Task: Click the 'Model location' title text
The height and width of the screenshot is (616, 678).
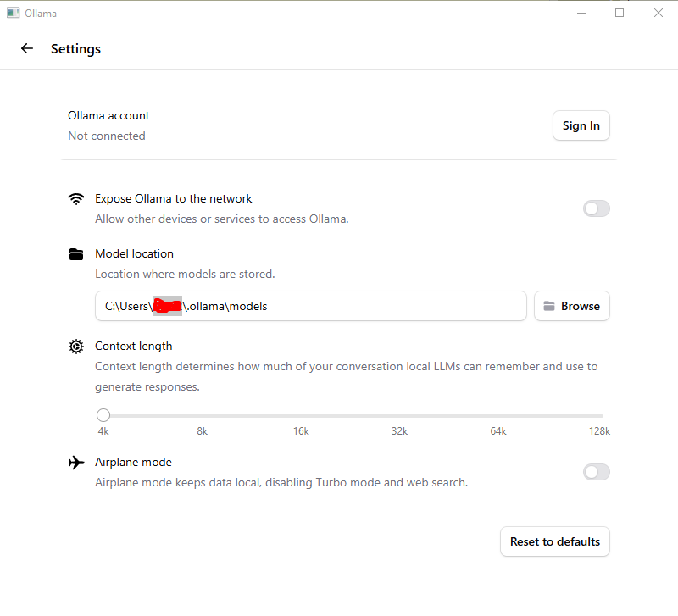Action: pos(134,253)
